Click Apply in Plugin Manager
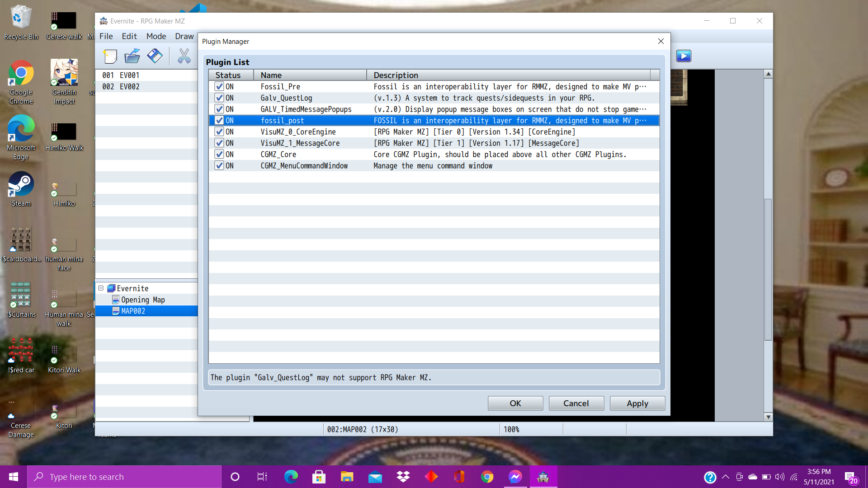The width and height of the screenshot is (868, 488). 637,403
